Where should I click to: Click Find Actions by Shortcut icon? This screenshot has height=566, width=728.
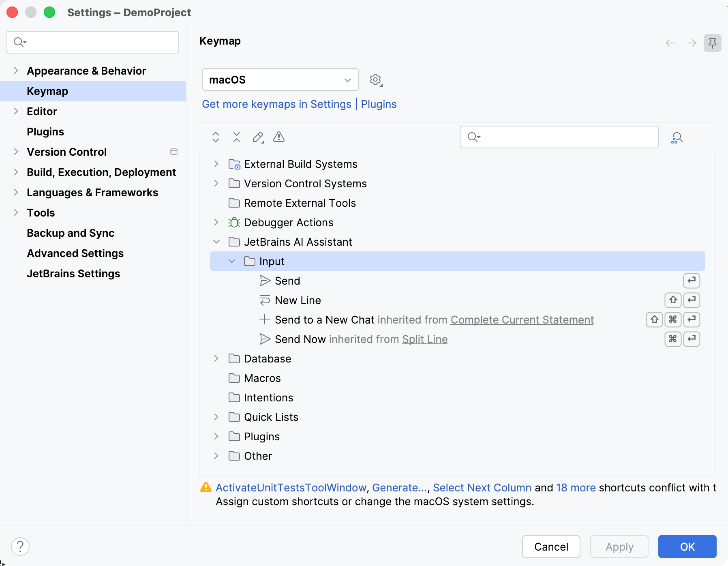click(677, 138)
